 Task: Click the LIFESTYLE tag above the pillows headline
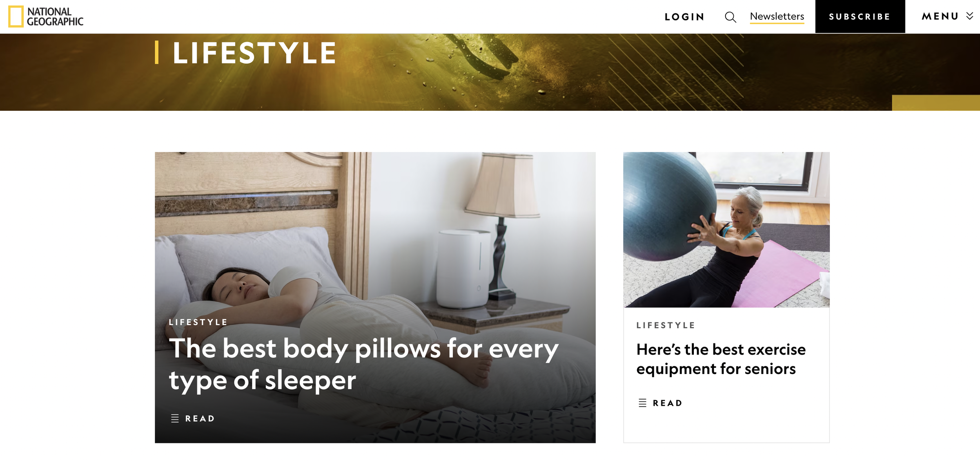pos(198,322)
